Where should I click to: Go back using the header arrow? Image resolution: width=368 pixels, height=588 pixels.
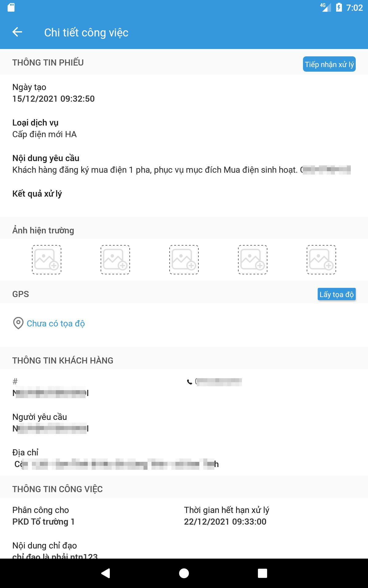pos(17,32)
